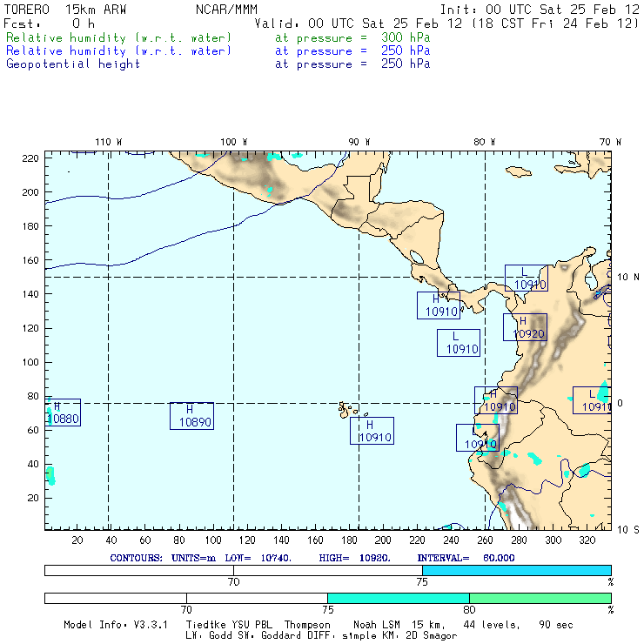644x644 pixels.
Task: Click the turquoise swatch between 75 and 80
Action: tap(399, 598)
